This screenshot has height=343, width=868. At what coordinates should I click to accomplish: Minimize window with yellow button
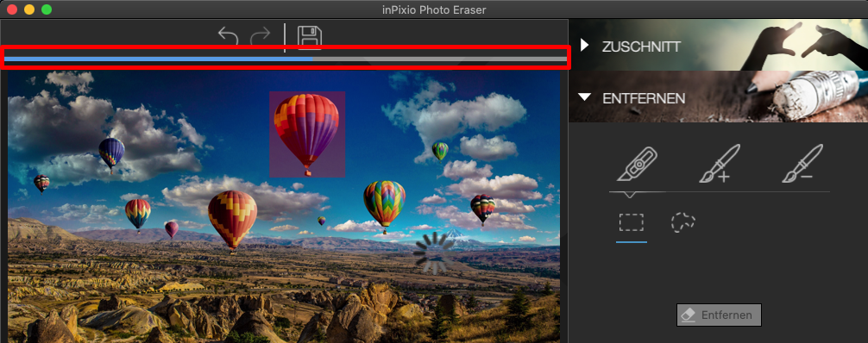click(28, 9)
